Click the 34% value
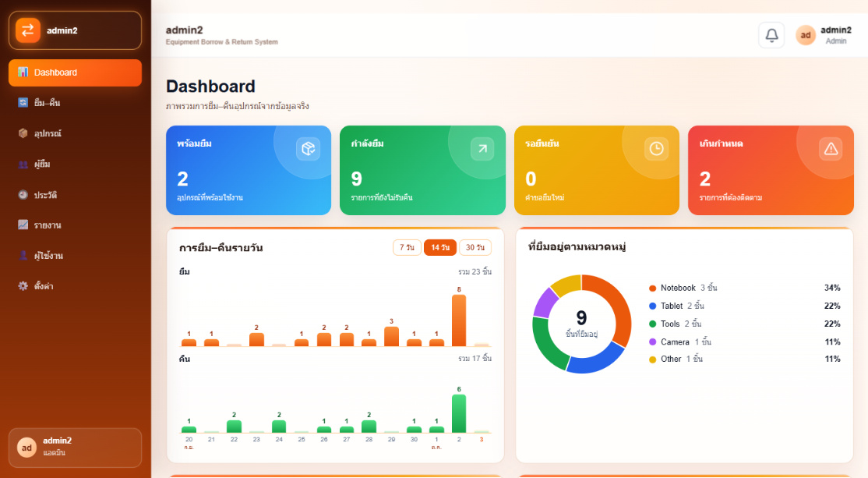Screen dimensions: 868x478 tap(832, 288)
